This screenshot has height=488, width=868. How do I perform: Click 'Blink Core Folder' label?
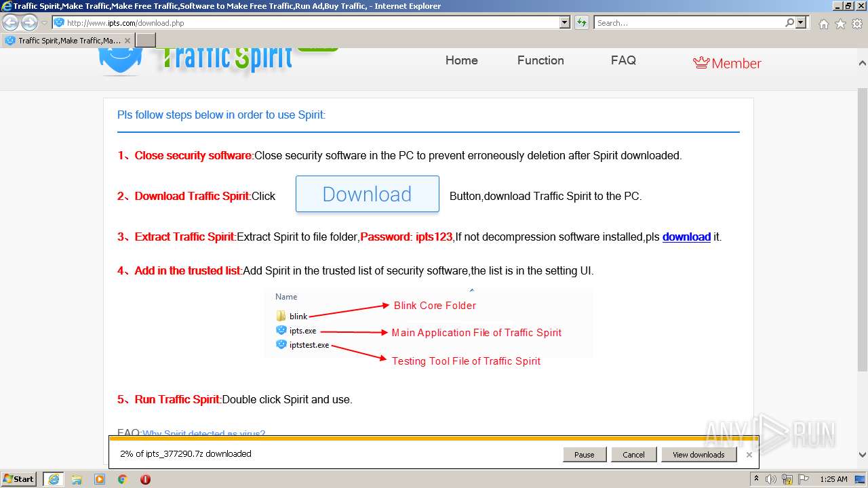[435, 306]
